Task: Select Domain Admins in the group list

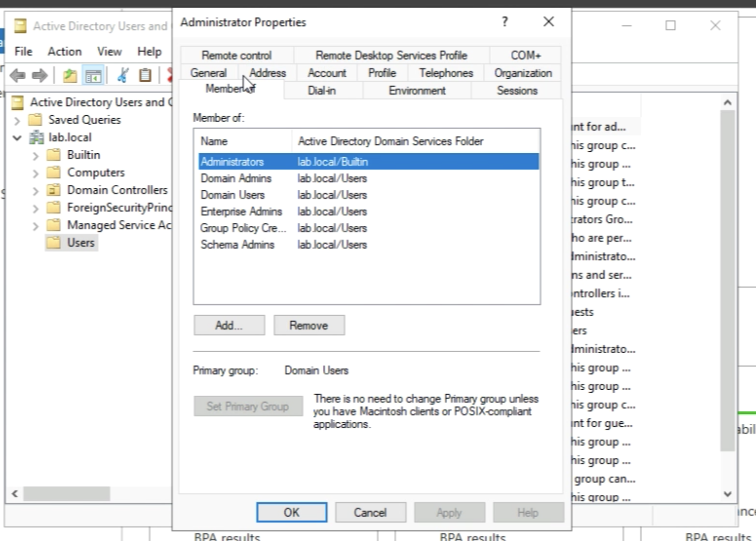Action: [236, 178]
